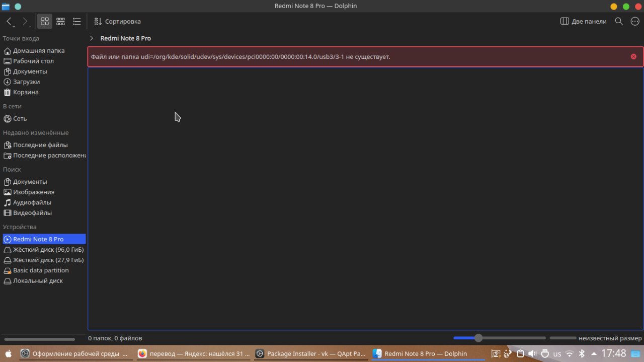Click Redmi Note 8 Pro — Dolphin task
The height and width of the screenshot is (362, 644).
(428, 353)
